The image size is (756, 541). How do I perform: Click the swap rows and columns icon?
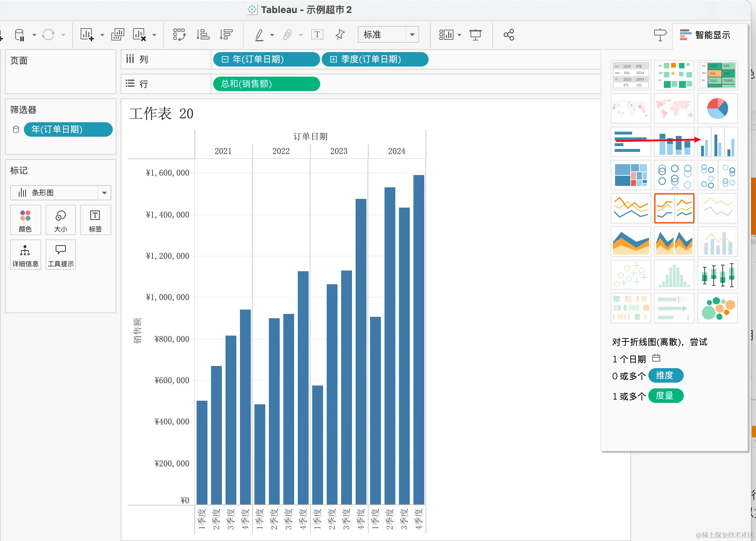click(179, 35)
